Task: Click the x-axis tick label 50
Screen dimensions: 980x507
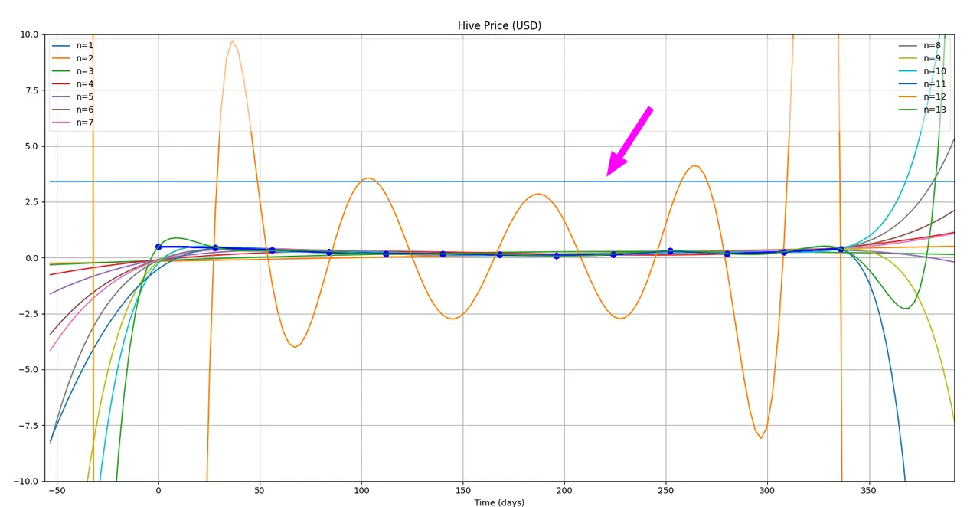Action: (x=260, y=489)
